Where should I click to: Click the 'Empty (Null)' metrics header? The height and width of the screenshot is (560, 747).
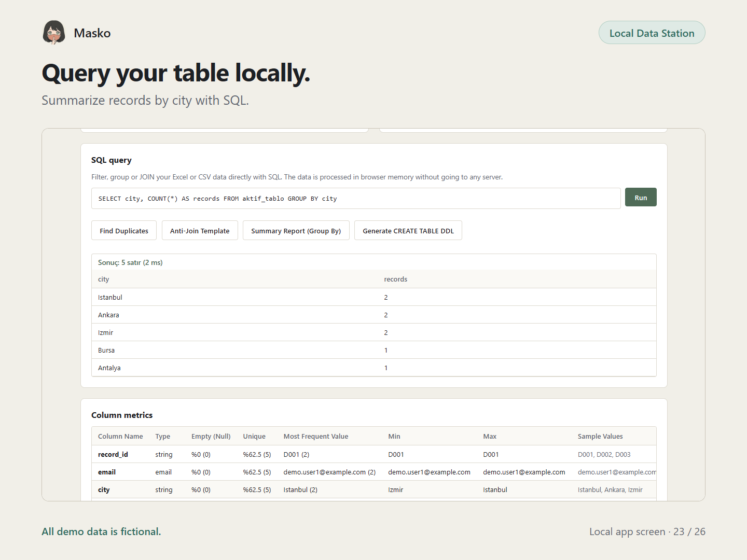coord(211,436)
